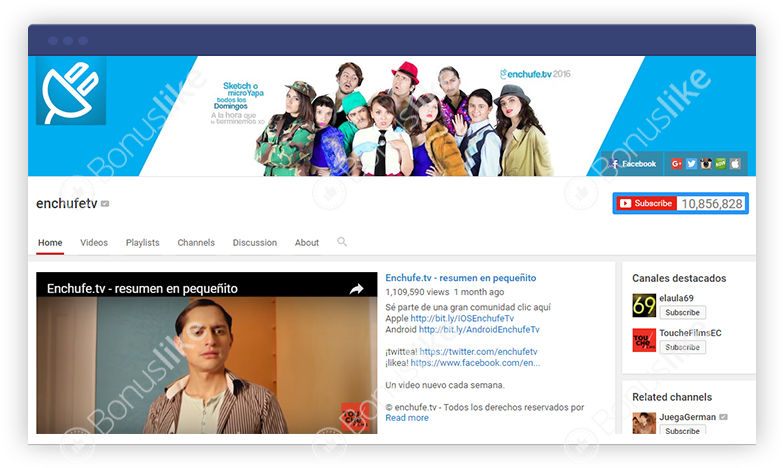This screenshot has height=468, width=783.
Task: Click the enchufetv channel name
Action: tap(66, 204)
